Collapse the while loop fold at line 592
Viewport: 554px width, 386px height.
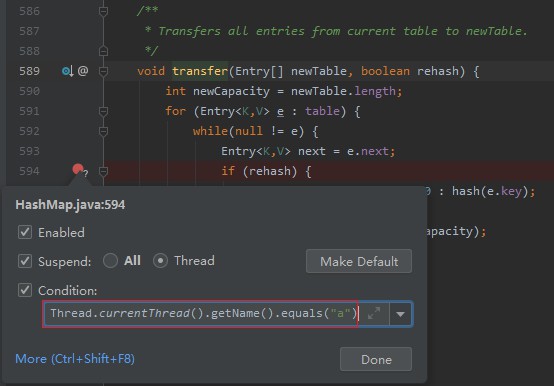(103, 131)
